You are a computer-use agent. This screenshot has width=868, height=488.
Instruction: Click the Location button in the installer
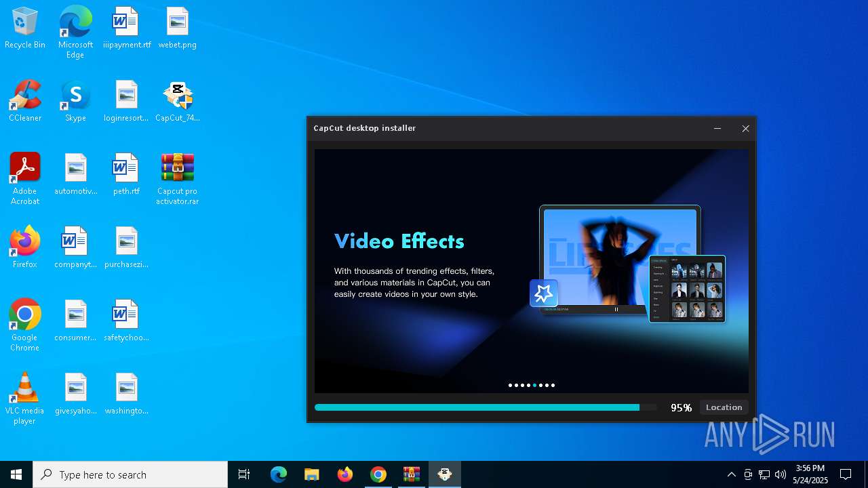click(x=724, y=407)
